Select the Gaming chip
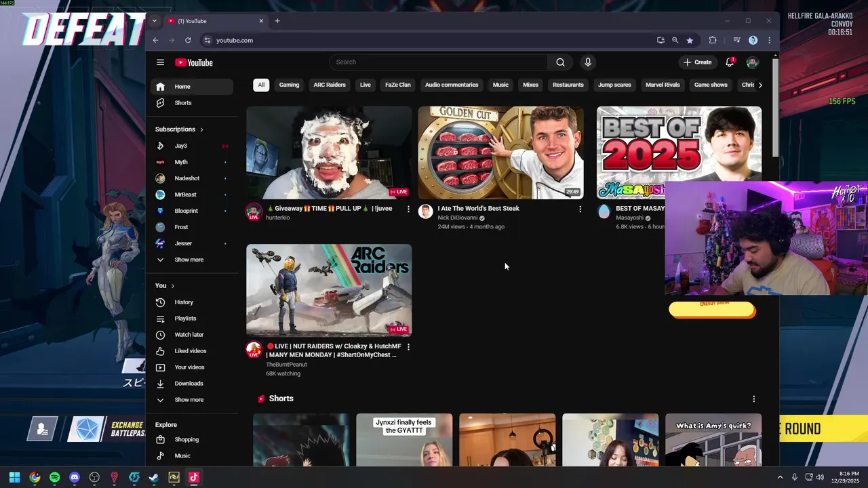Viewport: 868px width, 488px height. coord(289,85)
